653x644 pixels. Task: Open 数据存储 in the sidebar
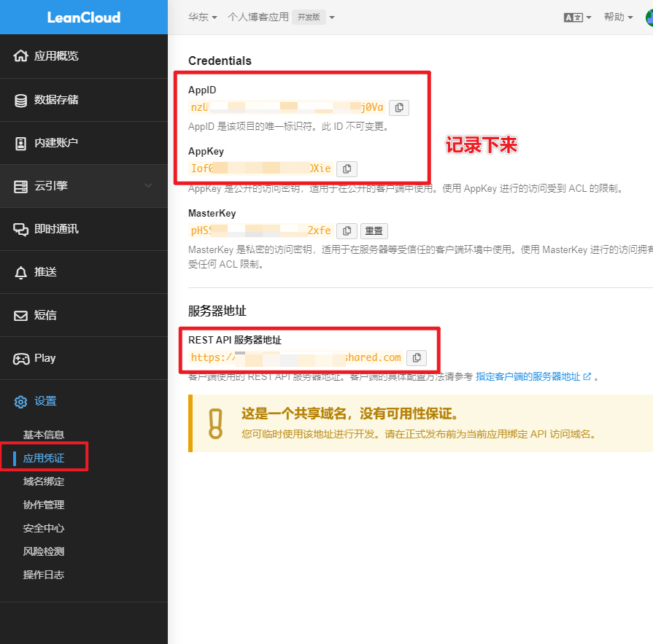(x=56, y=100)
